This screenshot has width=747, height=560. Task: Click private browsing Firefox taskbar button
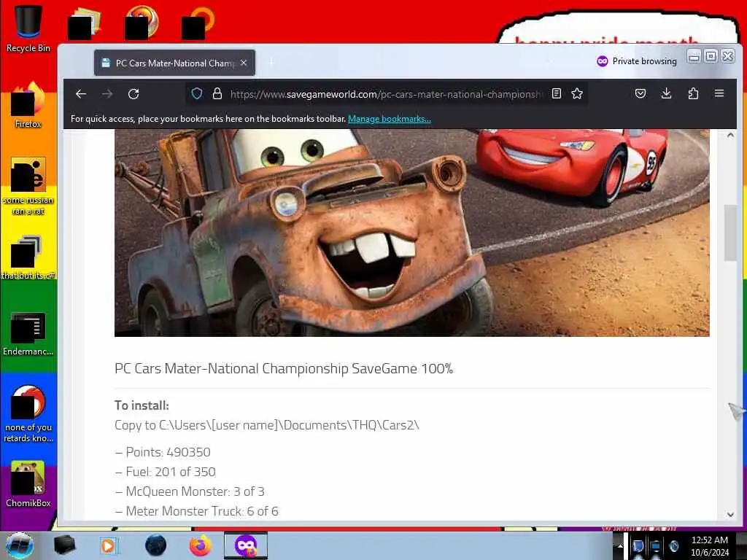pos(246,545)
